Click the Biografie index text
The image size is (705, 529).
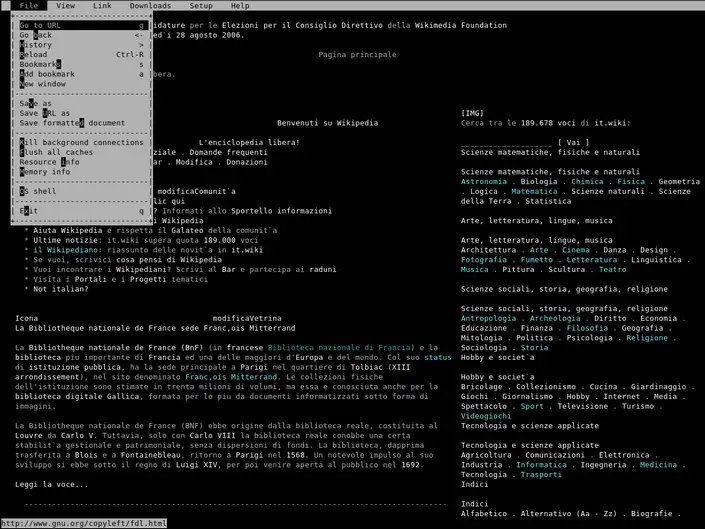point(651,514)
